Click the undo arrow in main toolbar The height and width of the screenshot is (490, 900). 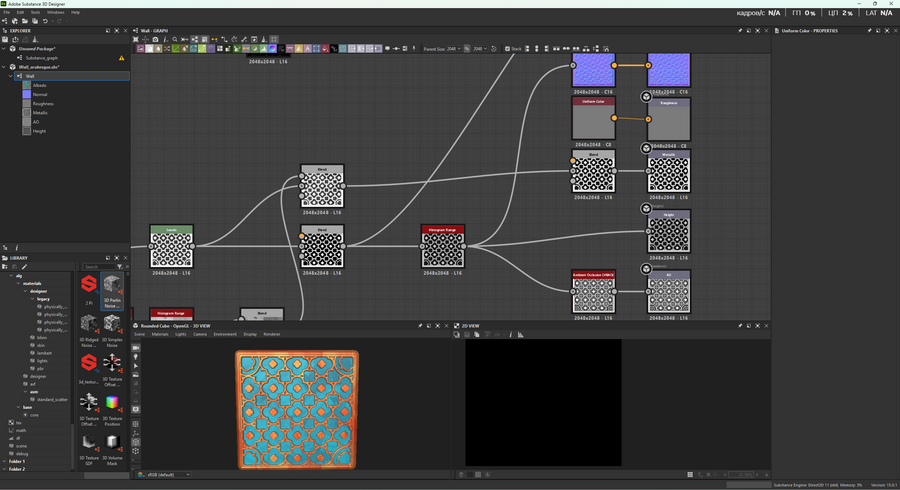[45, 21]
